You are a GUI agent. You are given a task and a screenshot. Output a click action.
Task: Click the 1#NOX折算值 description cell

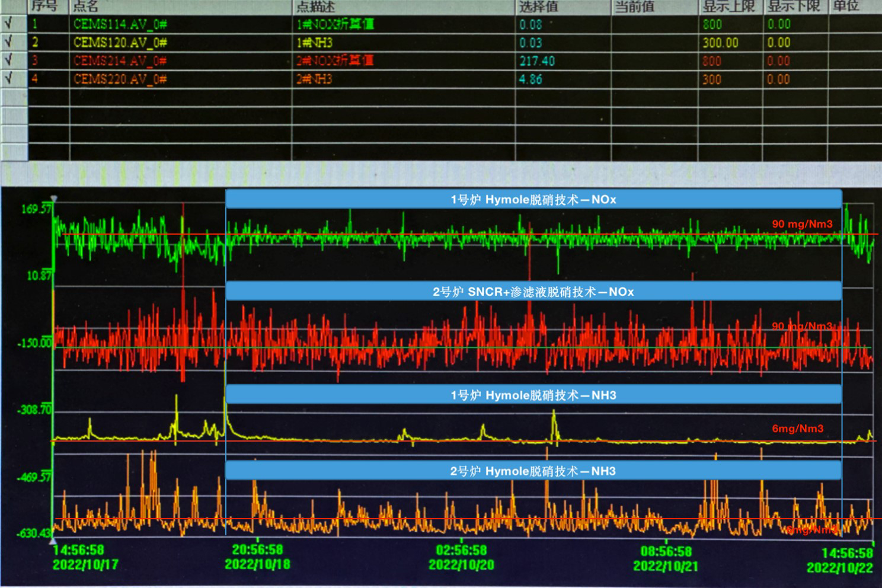click(x=335, y=24)
